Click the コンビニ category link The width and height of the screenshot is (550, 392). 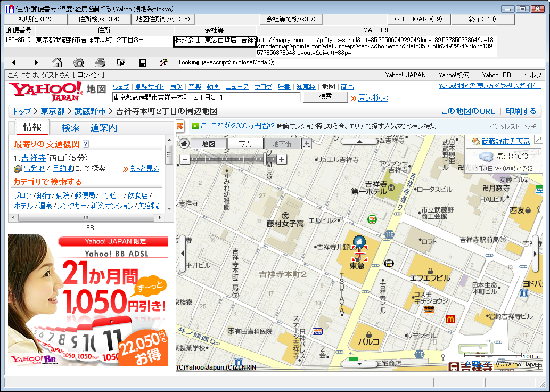pyautogui.click(x=111, y=195)
